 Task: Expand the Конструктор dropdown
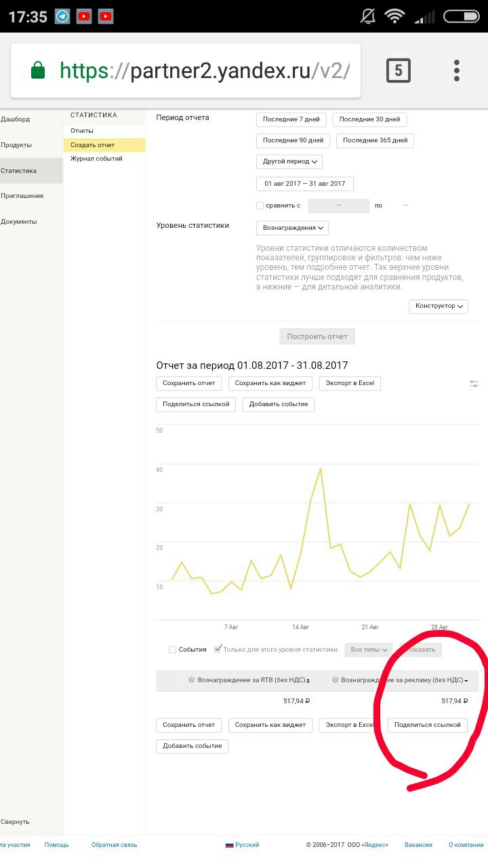pyautogui.click(x=439, y=306)
